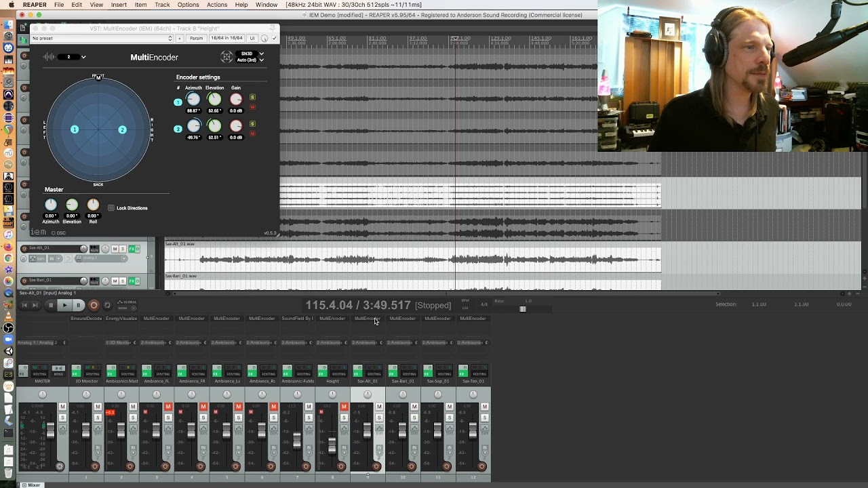The image size is (868, 488).
Task: Jump to project end with forward button
Action: [x=35, y=305]
